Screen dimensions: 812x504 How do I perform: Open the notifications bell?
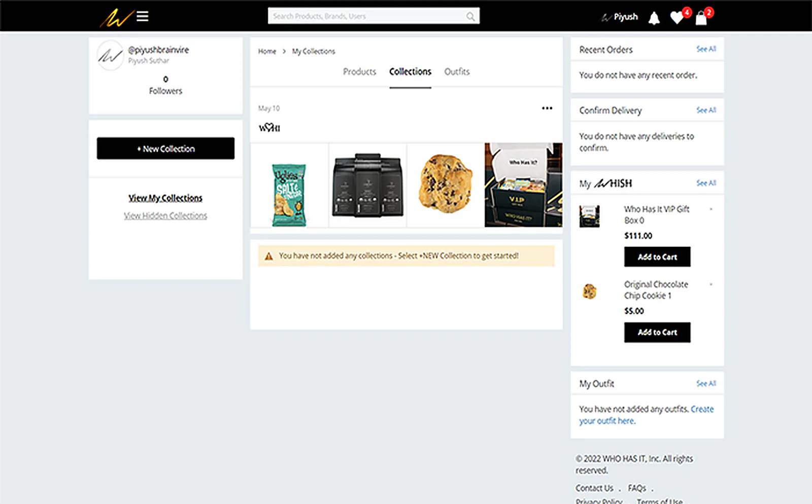coord(654,18)
